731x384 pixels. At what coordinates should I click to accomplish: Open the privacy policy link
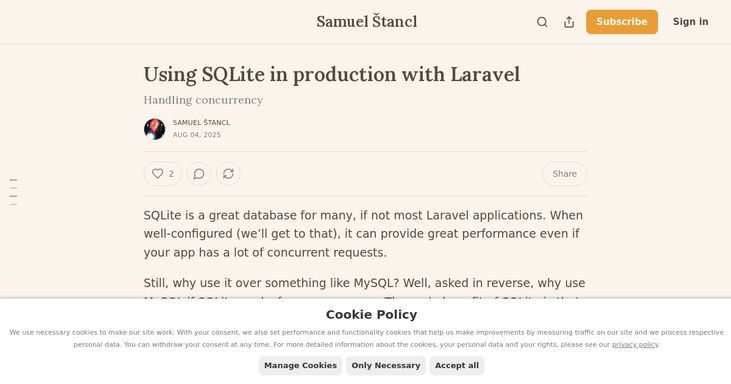click(x=635, y=344)
